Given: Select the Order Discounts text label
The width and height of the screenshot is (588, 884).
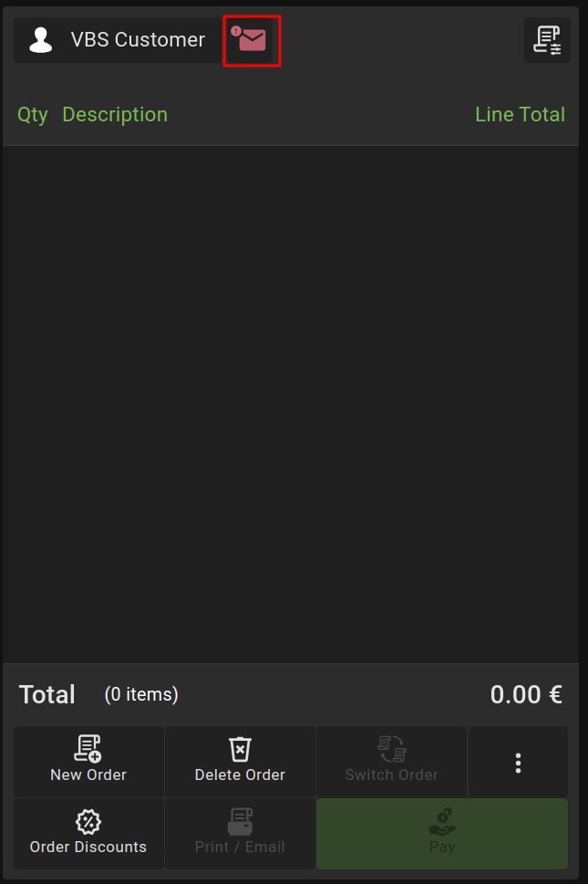Looking at the screenshot, I should pos(88,848).
